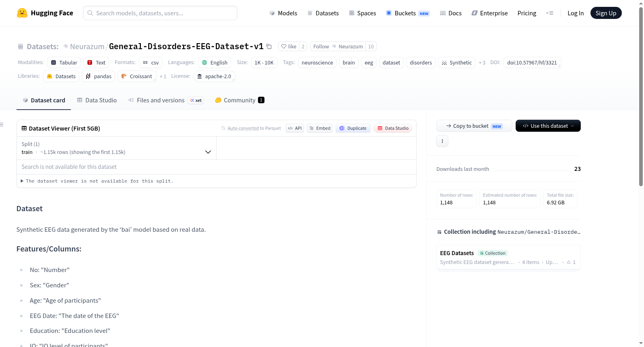Click the API button in viewer
This screenshot has height=347, width=644.
(295, 128)
